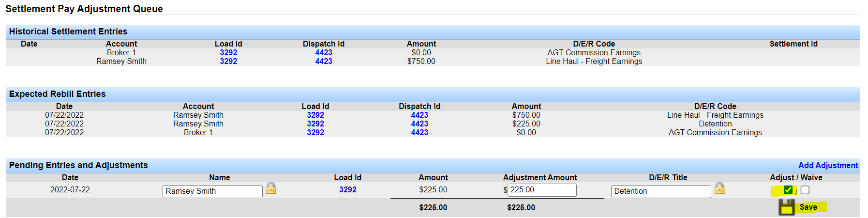Click 'Line Haul - Freight Earnings' in historical entries
Screen dimensions: 868x218
[594, 62]
